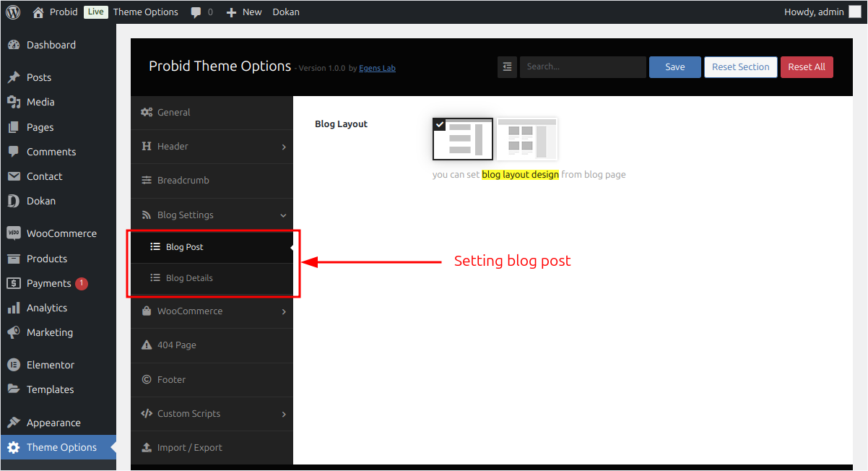Expand the WooCommerce options arrow
Viewport: 868px width, 471px height.
(x=284, y=311)
